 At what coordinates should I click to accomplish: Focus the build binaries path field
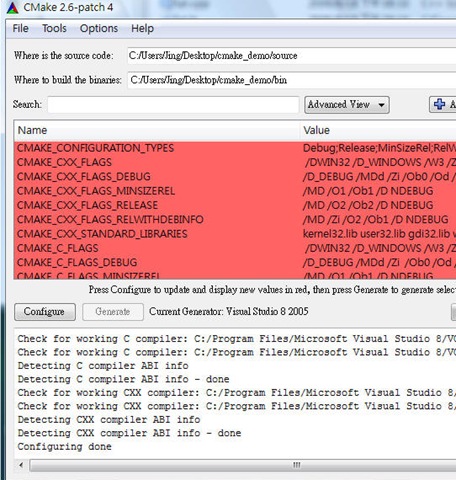tap(291, 80)
